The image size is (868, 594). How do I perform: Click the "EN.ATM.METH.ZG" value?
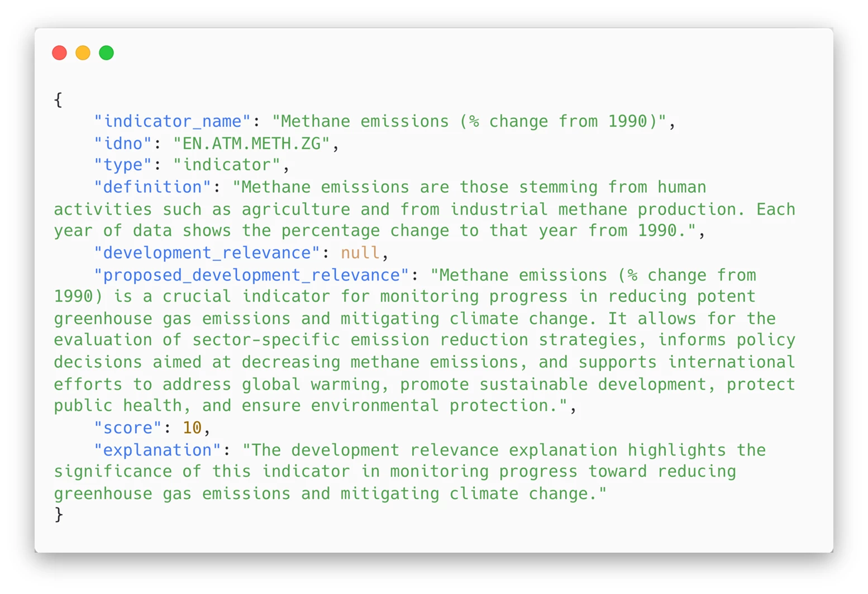click(x=251, y=144)
